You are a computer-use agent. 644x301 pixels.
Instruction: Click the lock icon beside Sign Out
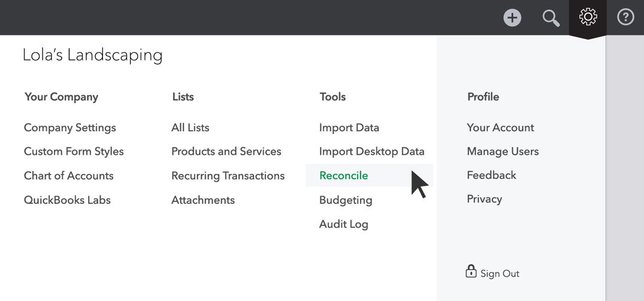pyautogui.click(x=471, y=272)
